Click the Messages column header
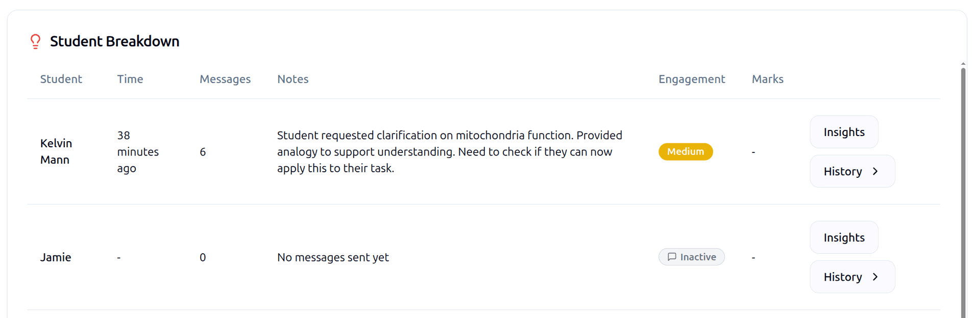 (225, 79)
